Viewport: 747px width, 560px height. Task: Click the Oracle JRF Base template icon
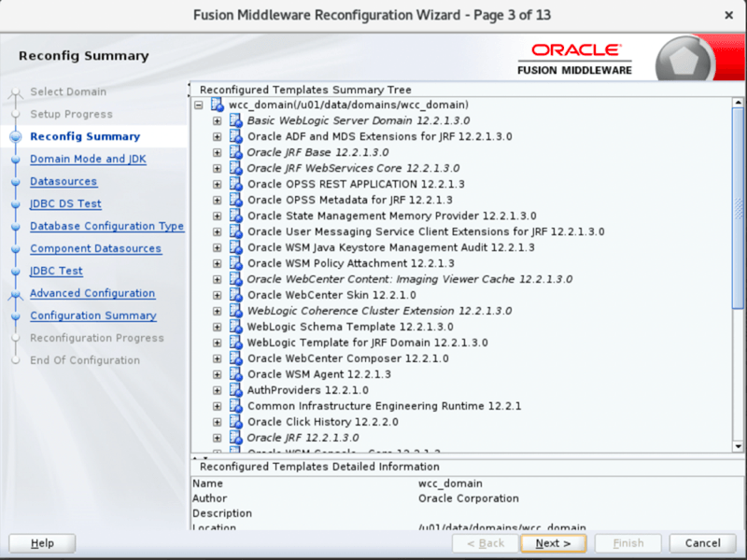236,152
